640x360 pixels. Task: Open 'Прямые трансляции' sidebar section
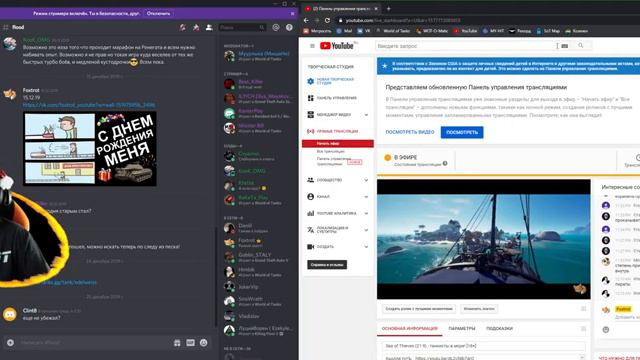point(337,131)
